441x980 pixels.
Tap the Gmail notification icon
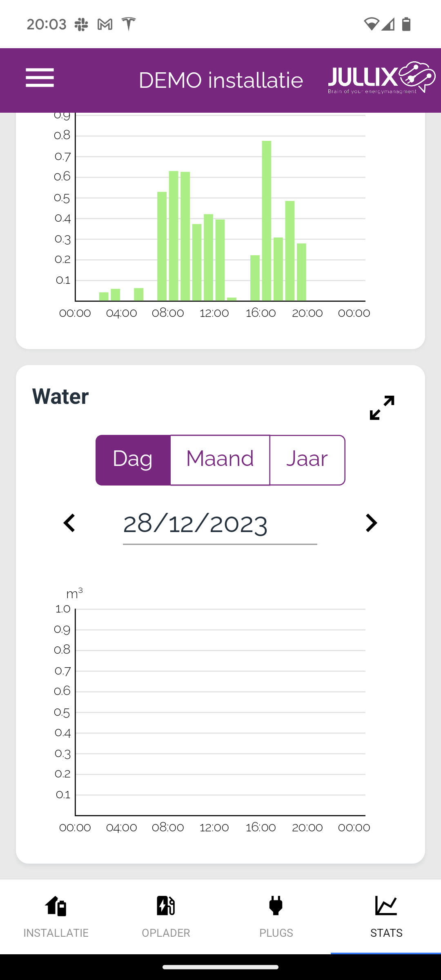105,24
